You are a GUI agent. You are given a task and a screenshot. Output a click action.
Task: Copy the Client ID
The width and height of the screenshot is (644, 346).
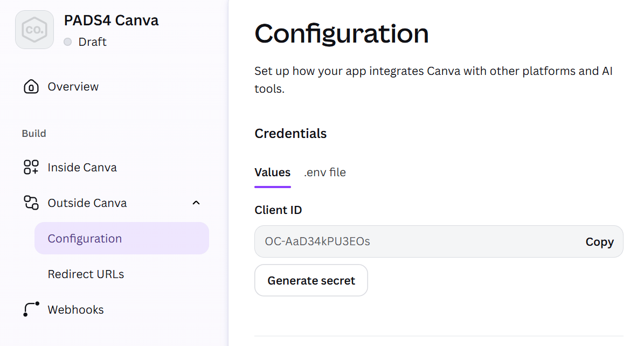pyautogui.click(x=599, y=241)
